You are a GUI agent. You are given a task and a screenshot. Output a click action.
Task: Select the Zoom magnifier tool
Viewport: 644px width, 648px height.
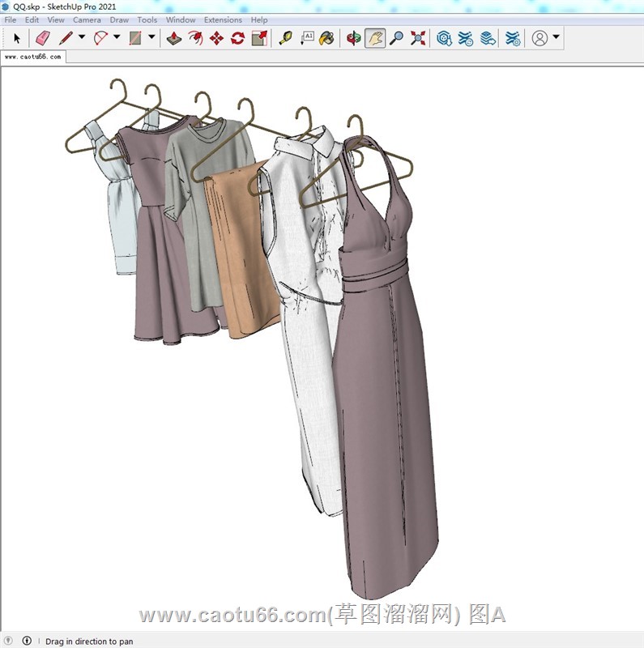tap(396, 38)
